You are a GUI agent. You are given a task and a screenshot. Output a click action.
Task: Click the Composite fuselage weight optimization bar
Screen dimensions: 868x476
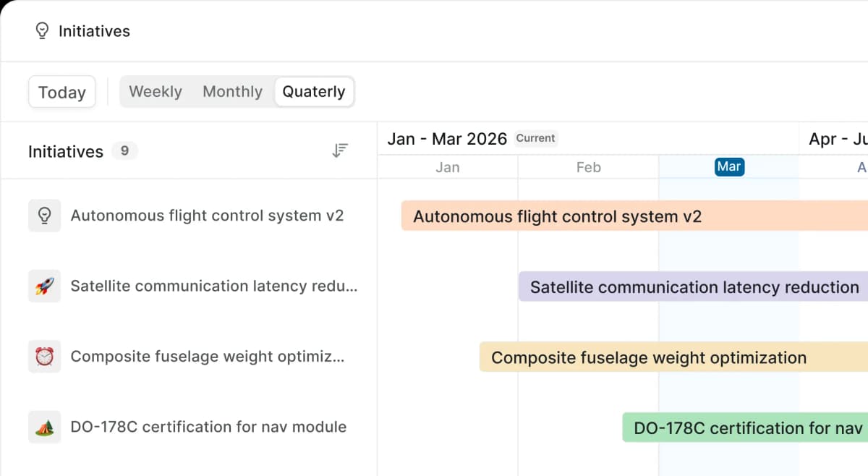pyautogui.click(x=647, y=357)
